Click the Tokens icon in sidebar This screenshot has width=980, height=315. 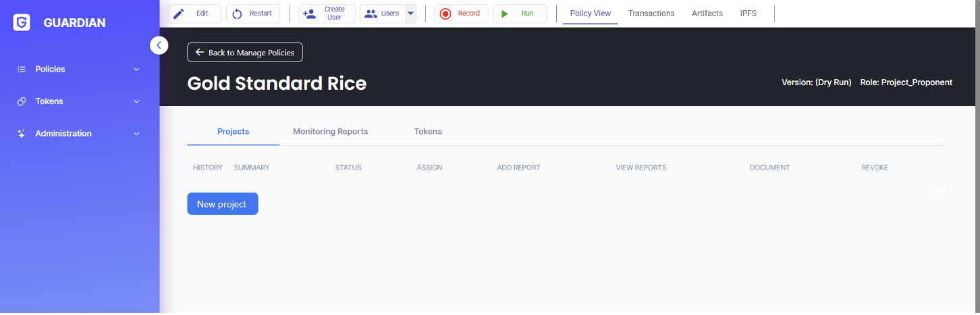(22, 101)
